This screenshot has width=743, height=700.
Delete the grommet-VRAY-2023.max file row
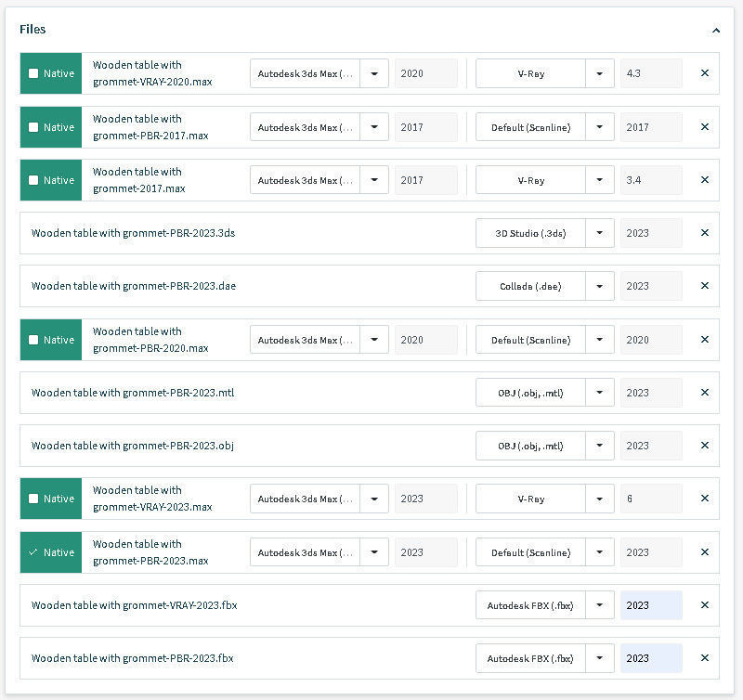704,499
